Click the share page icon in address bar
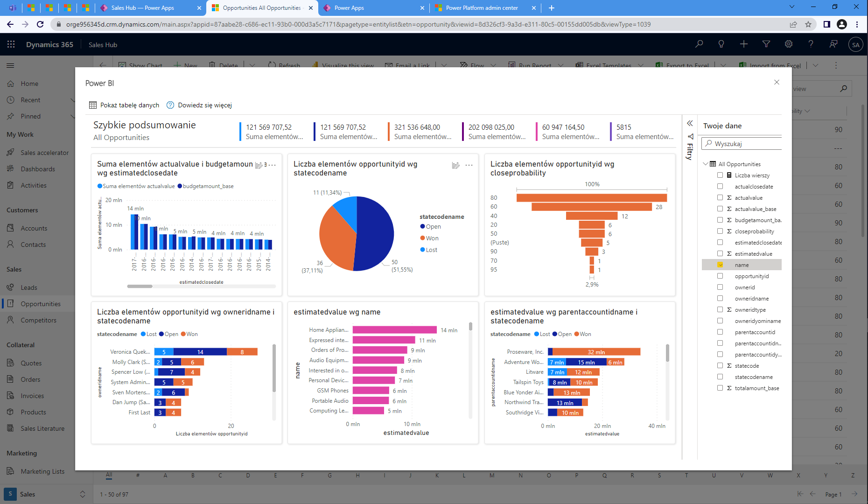The image size is (868, 504). click(x=793, y=24)
